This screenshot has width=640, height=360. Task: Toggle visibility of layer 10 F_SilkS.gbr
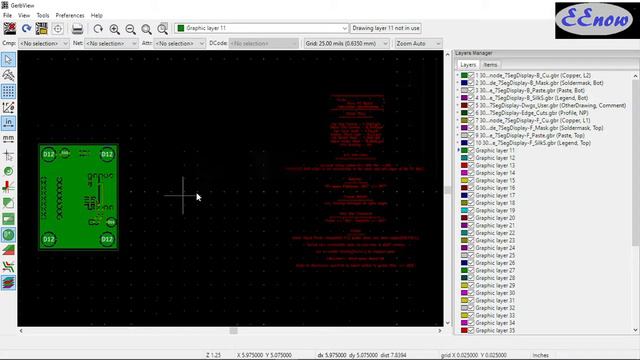471,143
